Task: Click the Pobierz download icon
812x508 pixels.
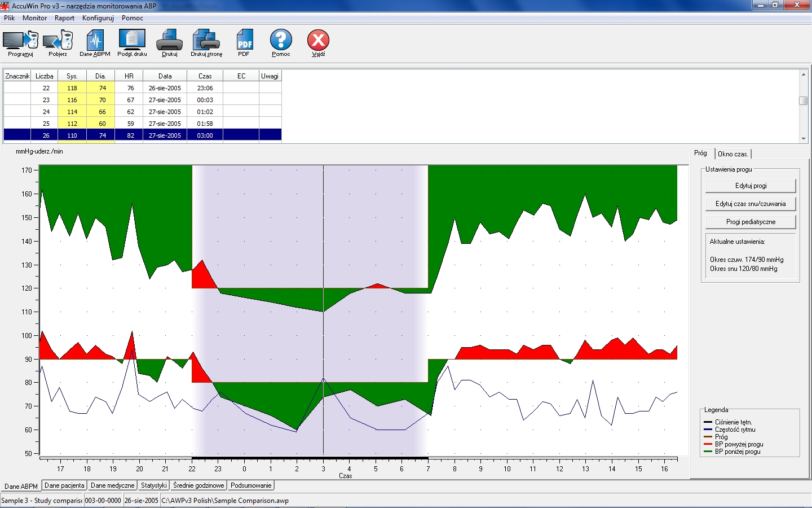Action: click(x=58, y=43)
